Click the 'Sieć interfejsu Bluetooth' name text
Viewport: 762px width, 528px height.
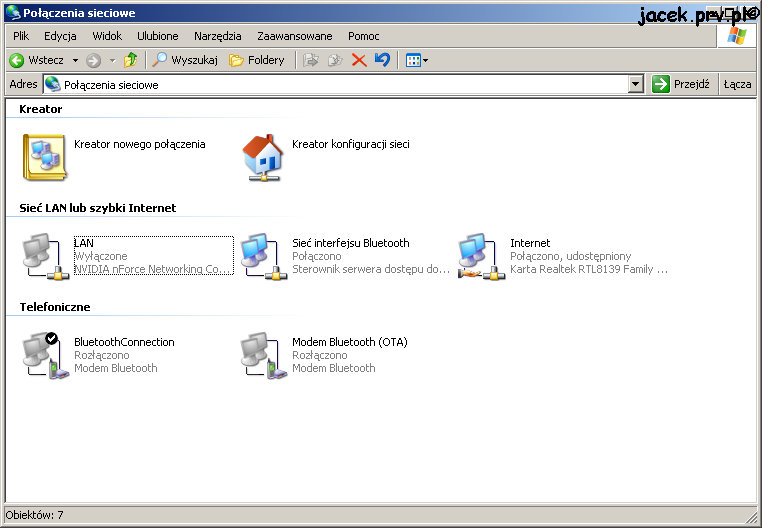click(351, 243)
